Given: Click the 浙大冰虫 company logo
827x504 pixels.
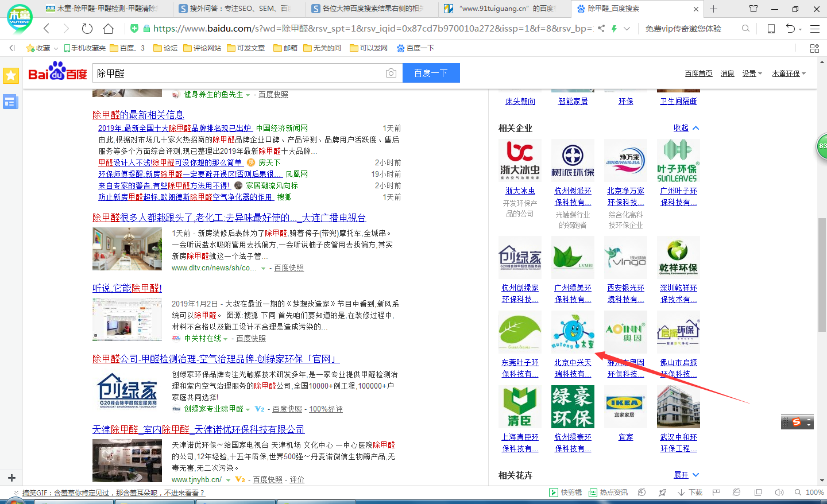Looking at the screenshot, I should click(x=520, y=160).
